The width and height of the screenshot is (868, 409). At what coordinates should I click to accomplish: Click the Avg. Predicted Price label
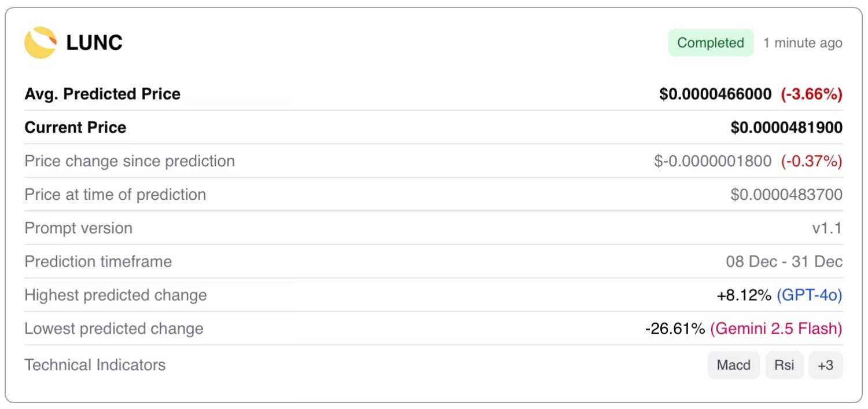[102, 94]
